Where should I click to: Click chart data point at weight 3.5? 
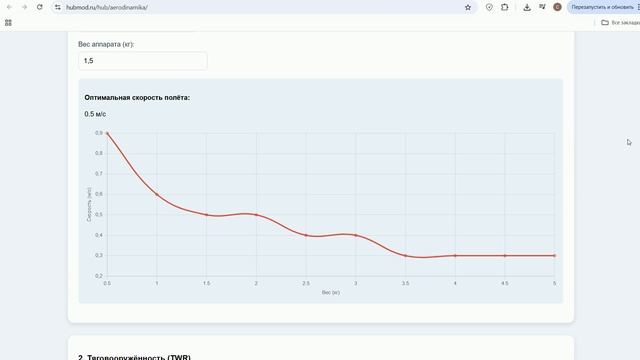(405, 256)
